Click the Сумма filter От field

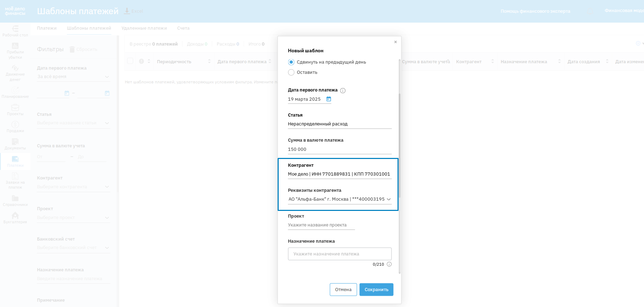(51, 157)
